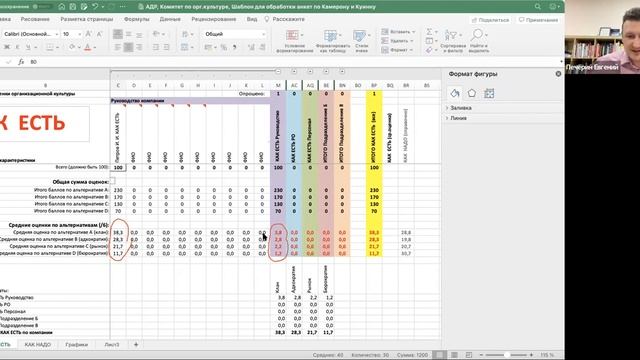Click the increase indent icon
Viewport: 640px width, 360px height.
pyautogui.click(x=167, y=47)
